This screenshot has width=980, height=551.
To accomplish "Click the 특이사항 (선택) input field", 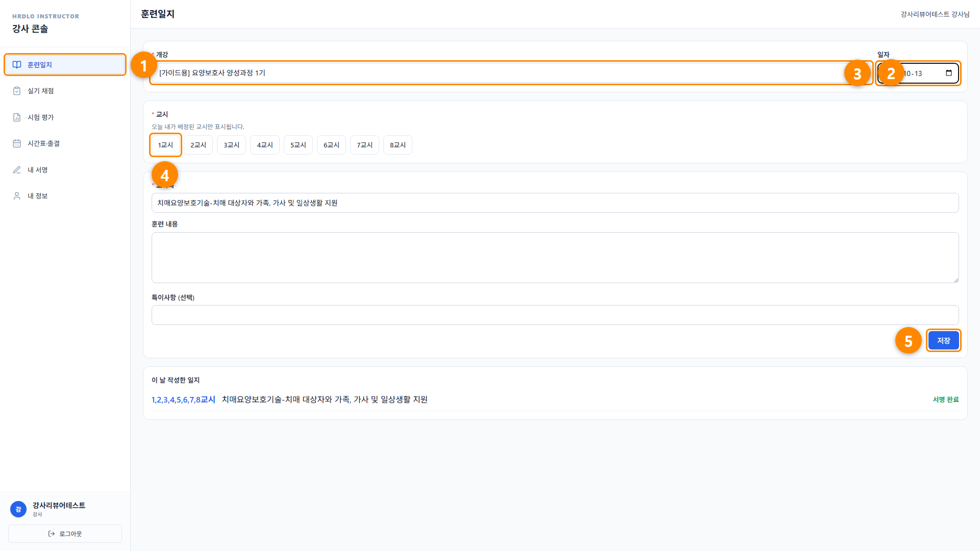I will 555,315.
